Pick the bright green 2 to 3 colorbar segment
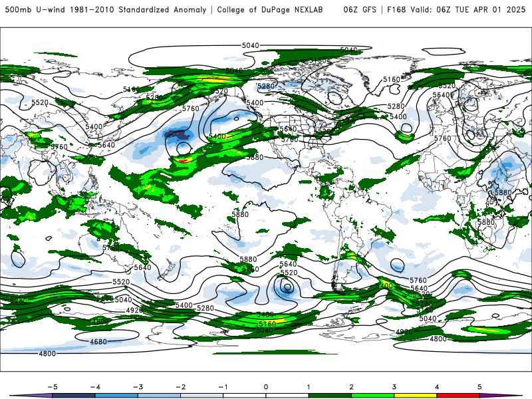This screenshot has width=532, height=399. tap(373, 396)
